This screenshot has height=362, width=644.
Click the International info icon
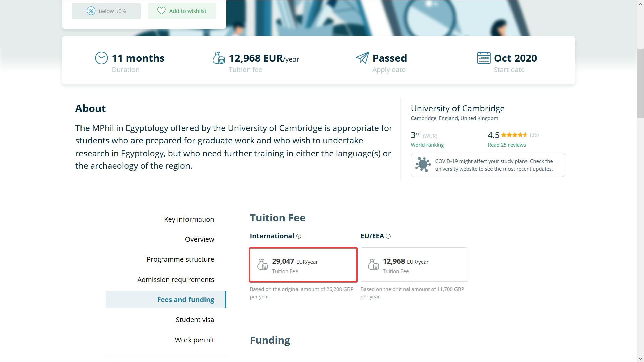(299, 236)
